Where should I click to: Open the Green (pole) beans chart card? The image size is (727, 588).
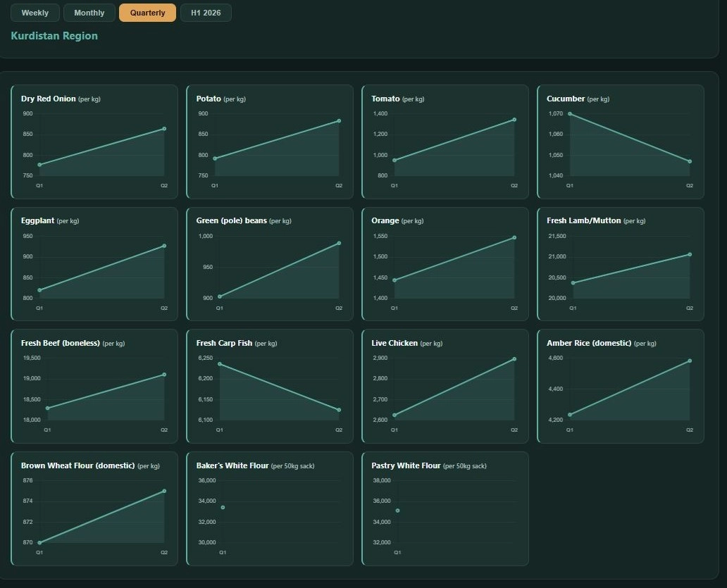click(x=270, y=264)
